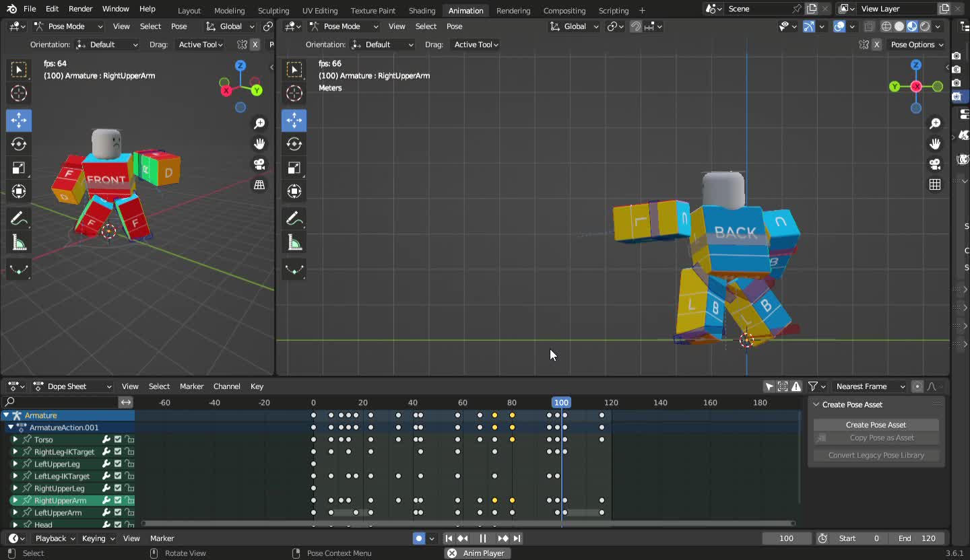Image resolution: width=970 pixels, height=560 pixels.
Task: Select the Cursor tool in right viewport
Action: tap(294, 93)
